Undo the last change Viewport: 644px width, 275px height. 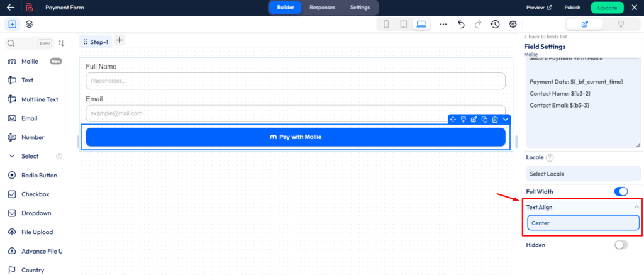(x=461, y=25)
